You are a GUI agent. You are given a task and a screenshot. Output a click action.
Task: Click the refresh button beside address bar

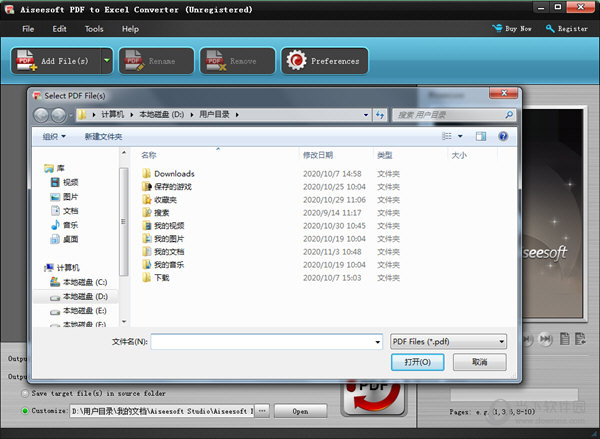[380, 115]
